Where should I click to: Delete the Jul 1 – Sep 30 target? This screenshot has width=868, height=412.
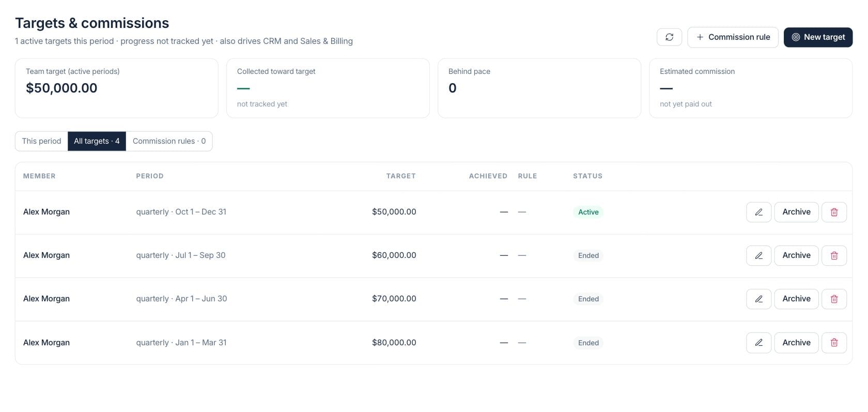[834, 255]
